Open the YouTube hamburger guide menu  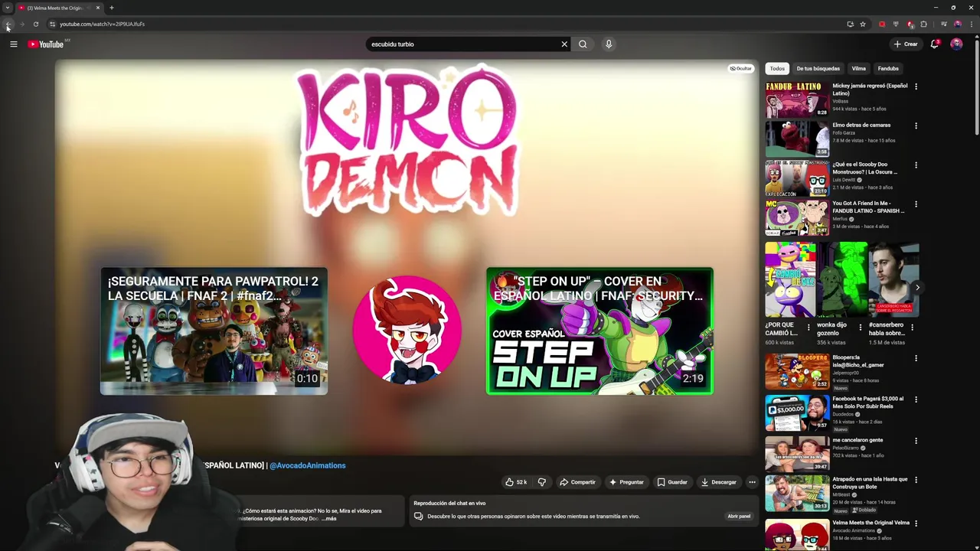point(13,44)
